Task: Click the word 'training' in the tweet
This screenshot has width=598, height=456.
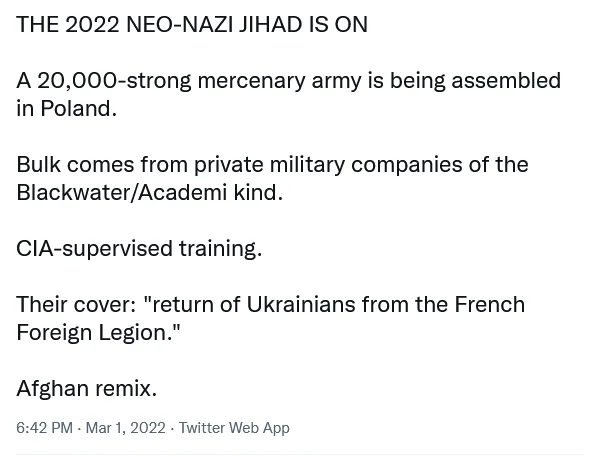Action: (x=220, y=249)
